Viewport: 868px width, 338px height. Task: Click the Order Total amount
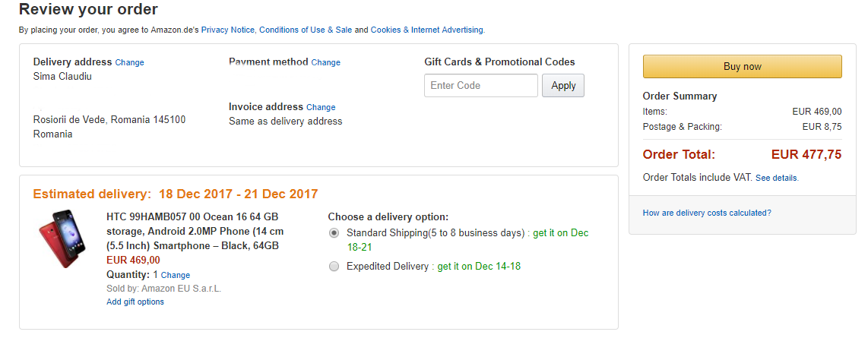[806, 154]
